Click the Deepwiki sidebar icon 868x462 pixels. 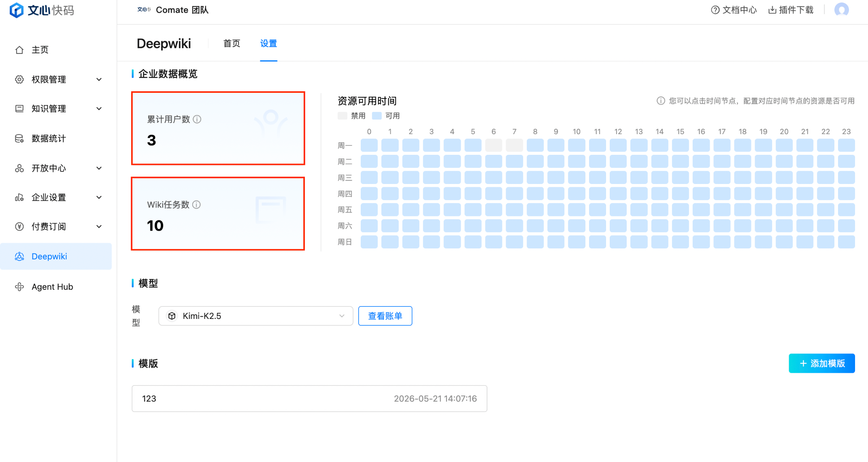click(19, 257)
